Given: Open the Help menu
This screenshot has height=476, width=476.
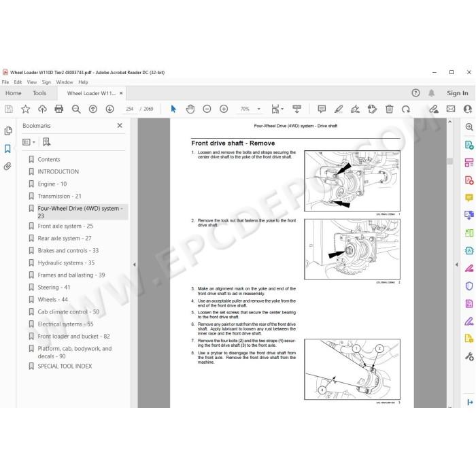Looking at the screenshot, I should coord(83,82).
